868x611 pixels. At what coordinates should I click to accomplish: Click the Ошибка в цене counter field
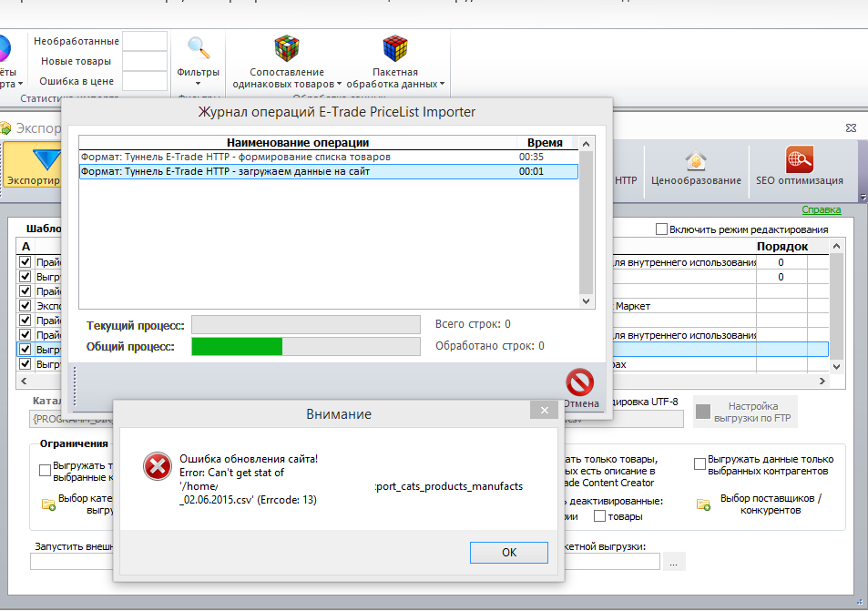[x=145, y=81]
